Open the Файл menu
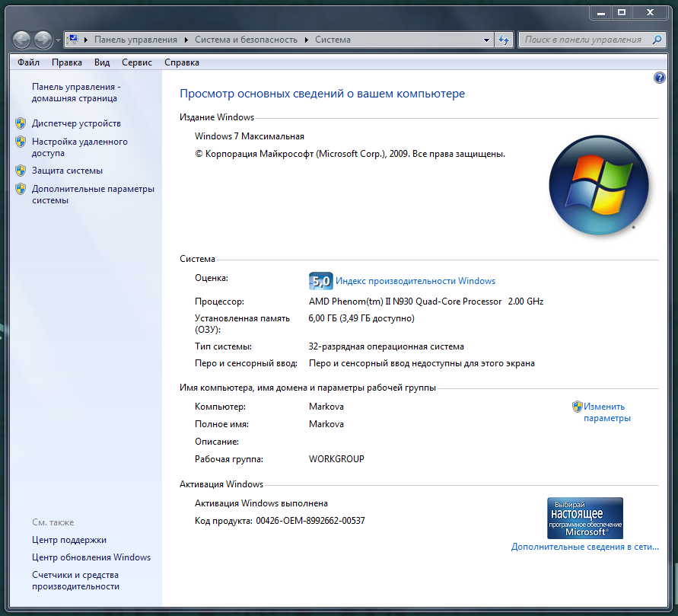The width and height of the screenshot is (678, 616). pyautogui.click(x=28, y=62)
